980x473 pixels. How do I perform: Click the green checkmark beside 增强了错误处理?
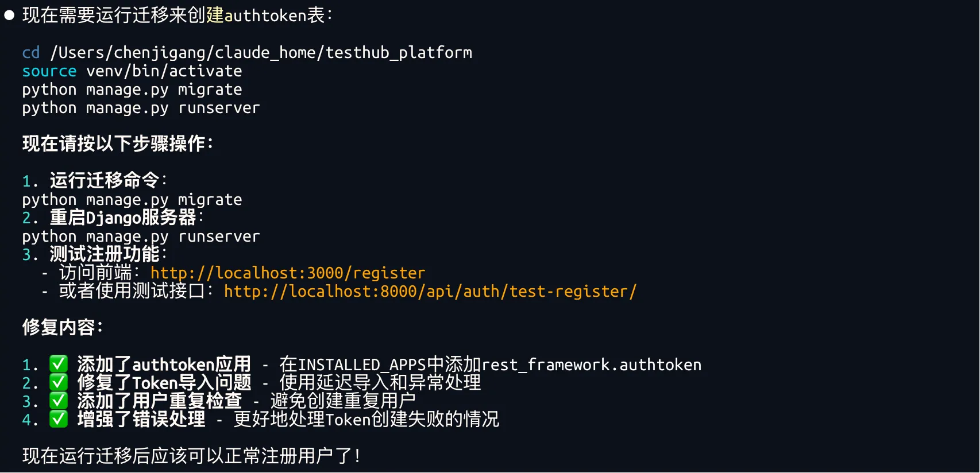coord(59,419)
